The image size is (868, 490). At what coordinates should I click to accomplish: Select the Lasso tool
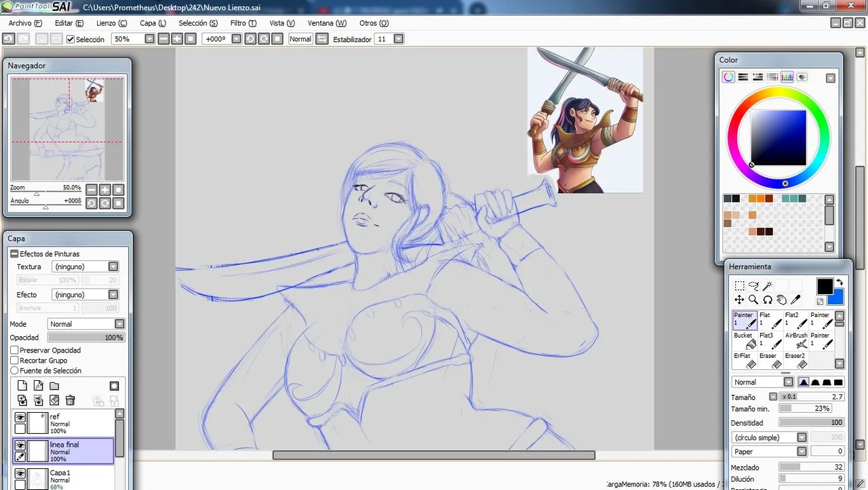coord(753,286)
